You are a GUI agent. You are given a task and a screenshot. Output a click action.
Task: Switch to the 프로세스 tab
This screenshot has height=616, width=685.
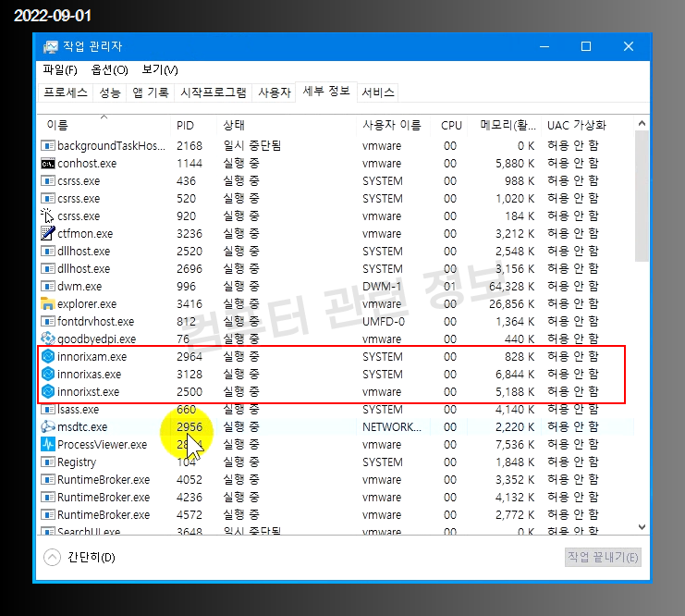[66, 92]
